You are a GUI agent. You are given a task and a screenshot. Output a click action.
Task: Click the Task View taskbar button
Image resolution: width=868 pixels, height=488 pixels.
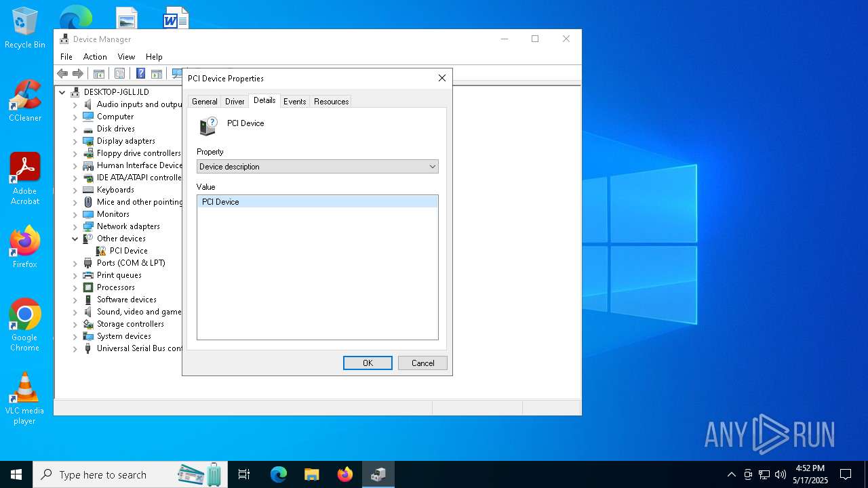coord(244,474)
